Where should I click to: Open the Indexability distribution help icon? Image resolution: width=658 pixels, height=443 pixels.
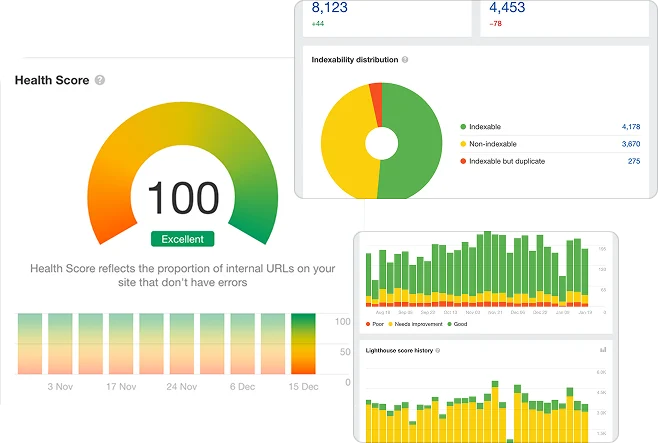point(405,60)
